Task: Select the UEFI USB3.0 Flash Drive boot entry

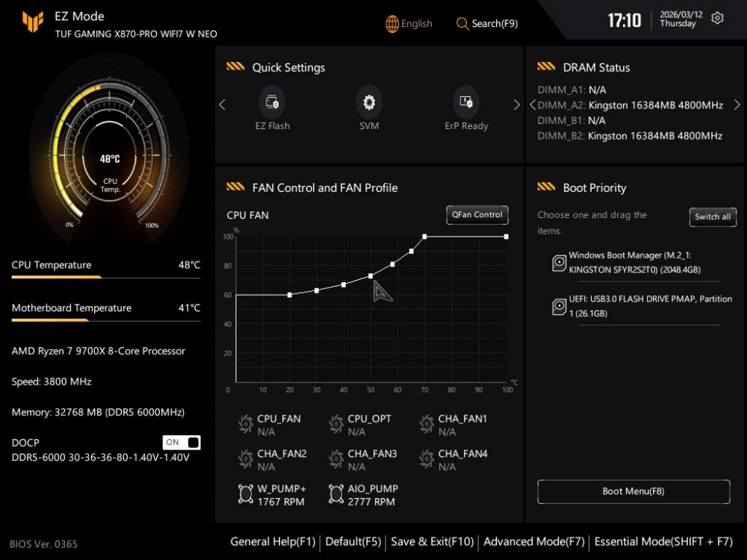Action: point(639,306)
